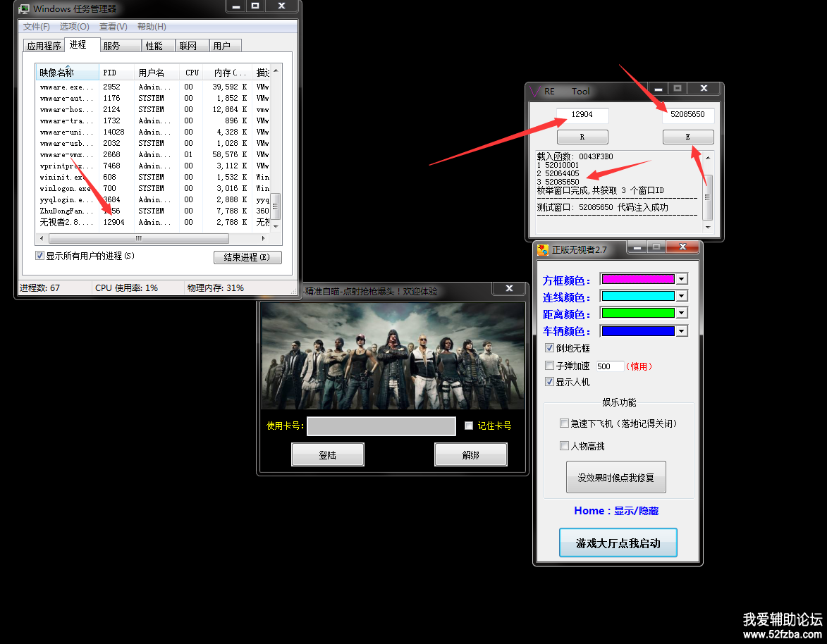
Task: Sort processes by the PID column header
Action: pyautogui.click(x=110, y=73)
